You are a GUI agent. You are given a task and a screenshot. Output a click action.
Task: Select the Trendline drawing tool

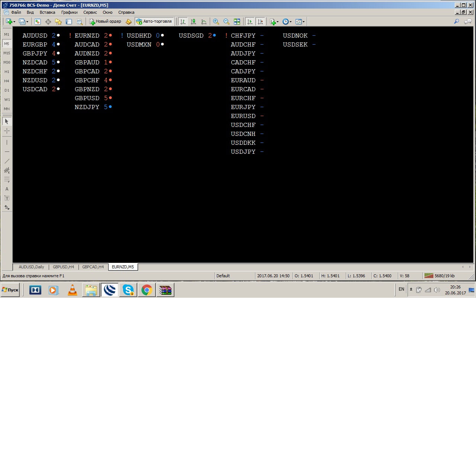point(7,161)
